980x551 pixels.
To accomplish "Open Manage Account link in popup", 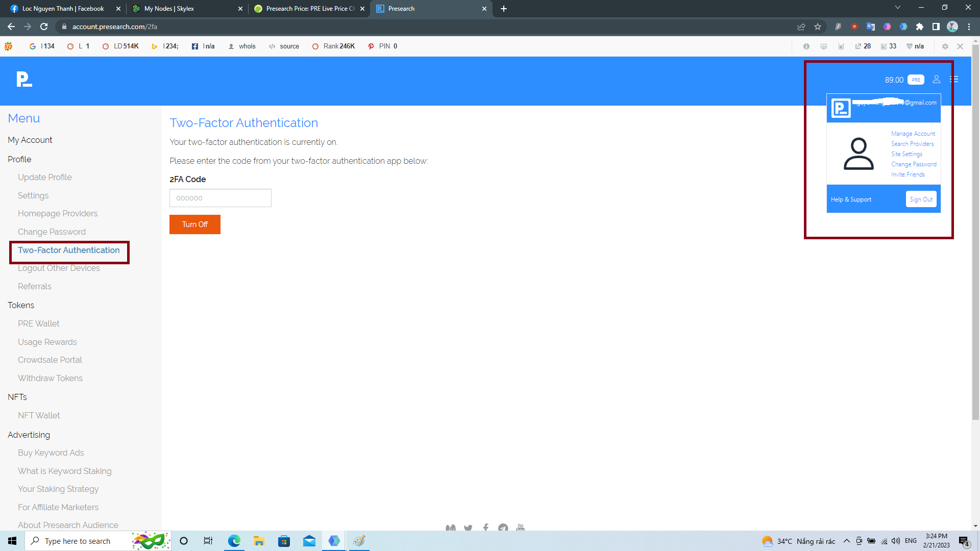I will [913, 134].
